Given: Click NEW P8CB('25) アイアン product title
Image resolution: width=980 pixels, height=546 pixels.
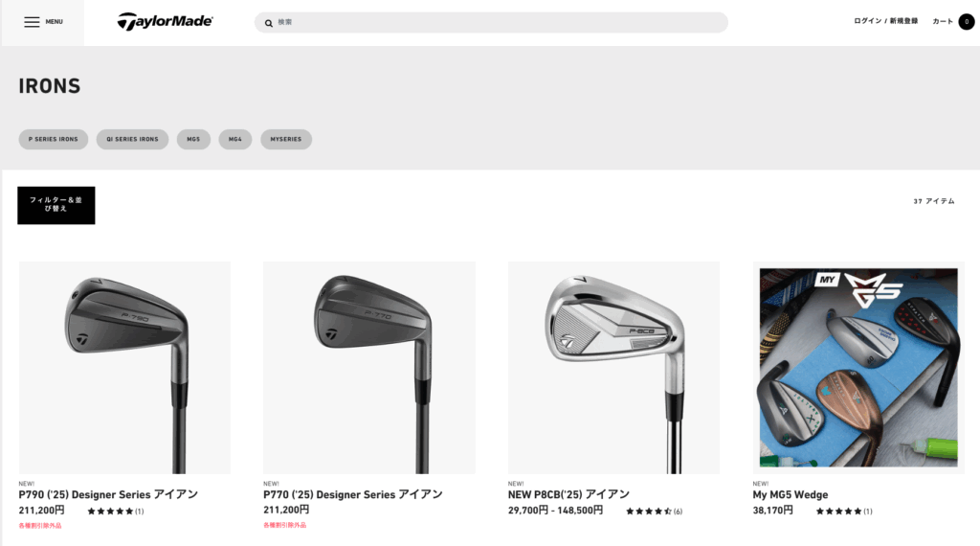Looking at the screenshot, I should [568, 494].
